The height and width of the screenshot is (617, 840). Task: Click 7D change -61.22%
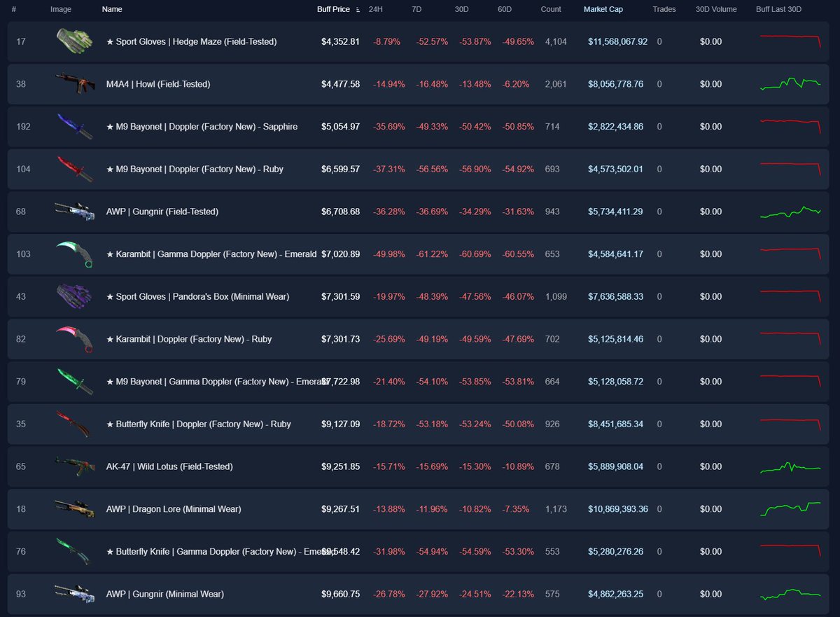(x=431, y=254)
